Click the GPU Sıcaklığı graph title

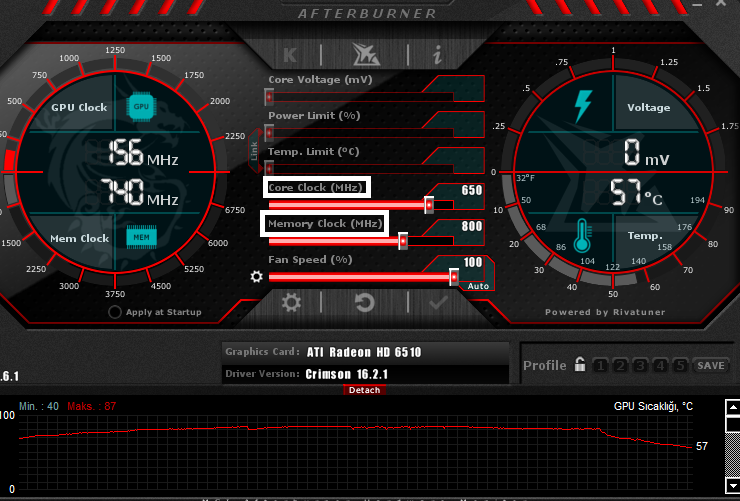click(653, 406)
